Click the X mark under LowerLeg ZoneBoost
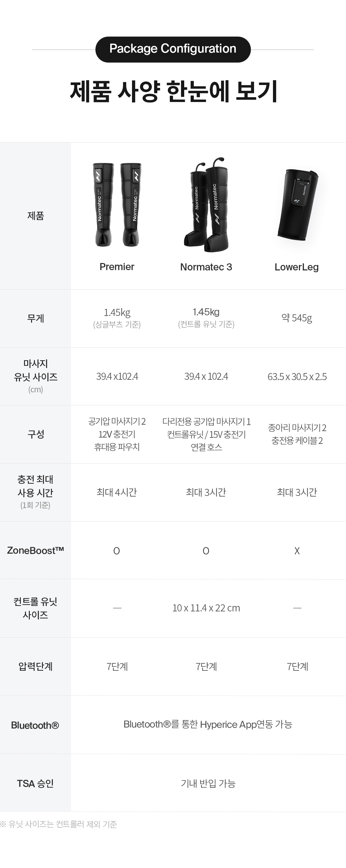The width and height of the screenshot is (346, 868). 297,551
